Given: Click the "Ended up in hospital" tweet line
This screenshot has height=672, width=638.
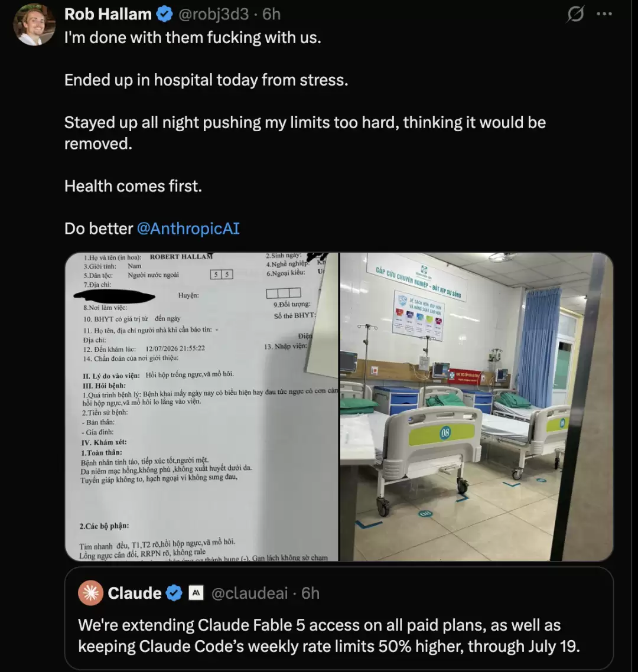Looking at the screenshot, I should coord(206,80).
